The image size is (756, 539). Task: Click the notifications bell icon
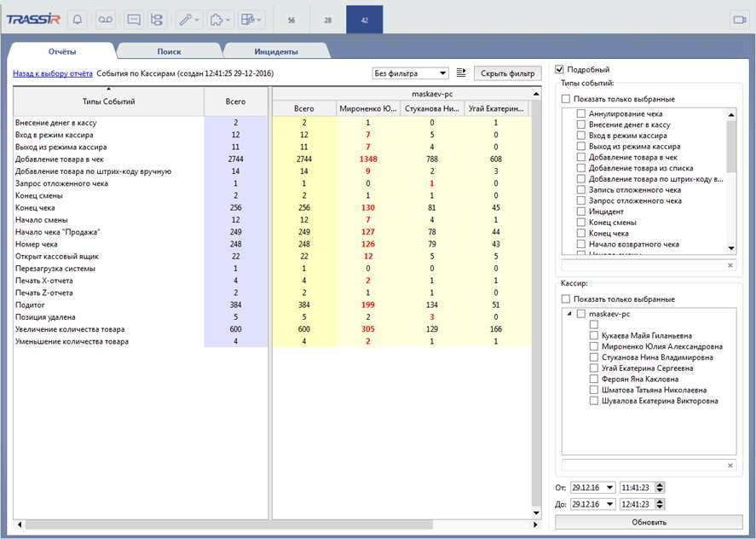(78, 19)
